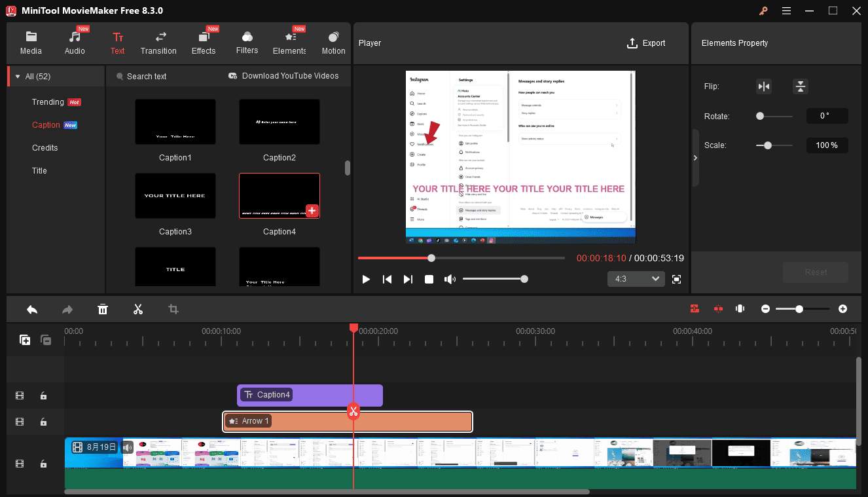This screenshot has width=868, height=497.
Task: Toggle the Arrow 1 track lock
Action: (43, 422)
